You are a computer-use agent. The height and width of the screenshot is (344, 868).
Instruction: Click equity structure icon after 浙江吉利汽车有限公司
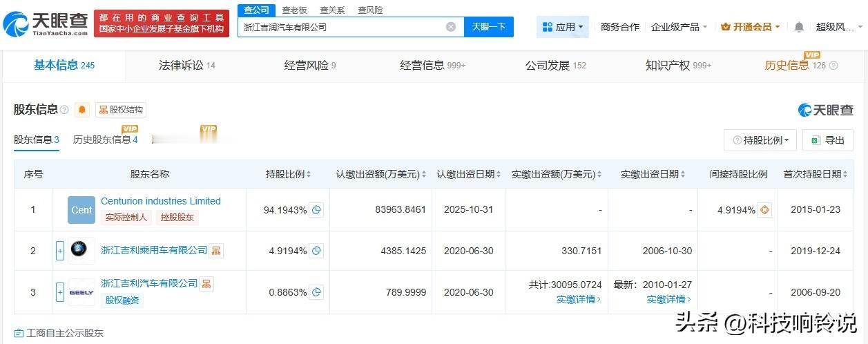click(x=206, y=284)
